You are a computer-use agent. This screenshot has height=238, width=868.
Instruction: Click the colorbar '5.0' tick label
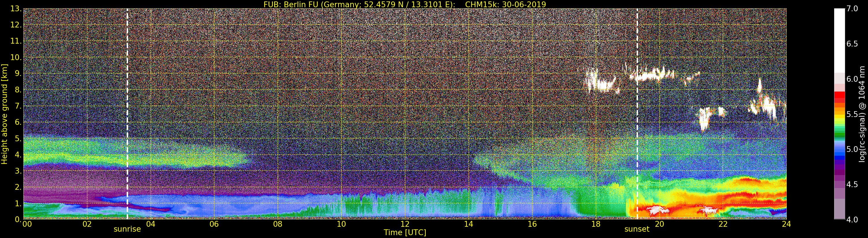point(852,149)
